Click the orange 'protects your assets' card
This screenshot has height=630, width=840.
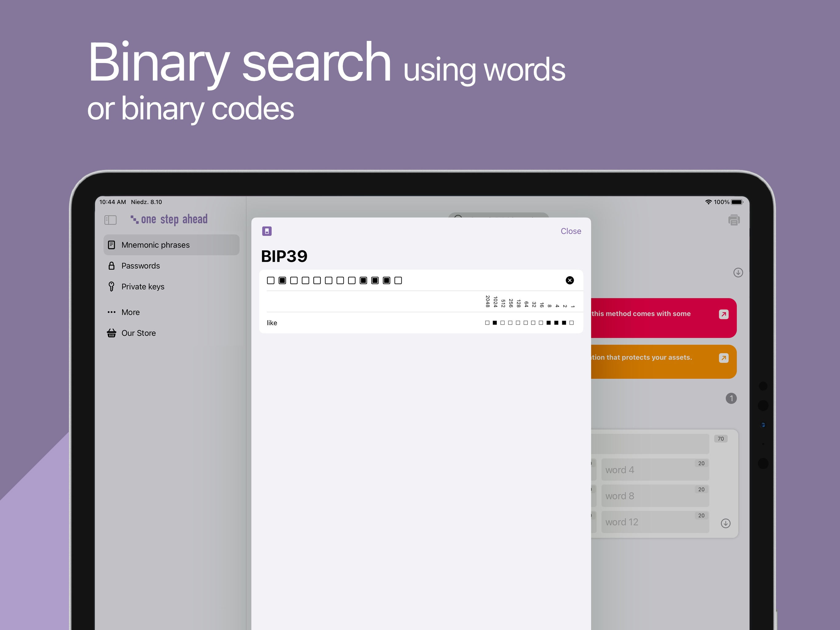click(664, 362)
